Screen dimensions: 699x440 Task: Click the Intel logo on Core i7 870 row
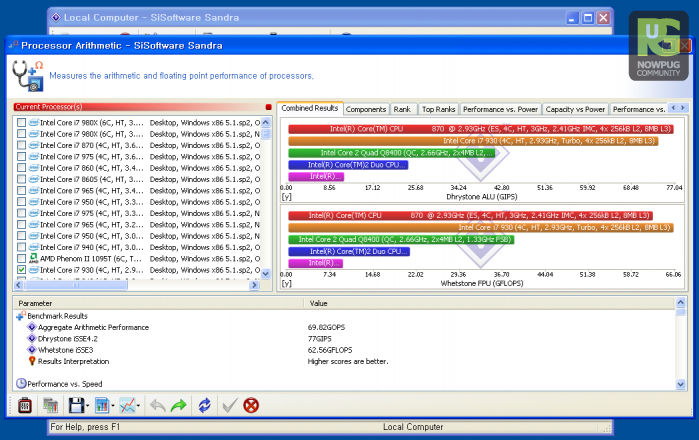33,145
